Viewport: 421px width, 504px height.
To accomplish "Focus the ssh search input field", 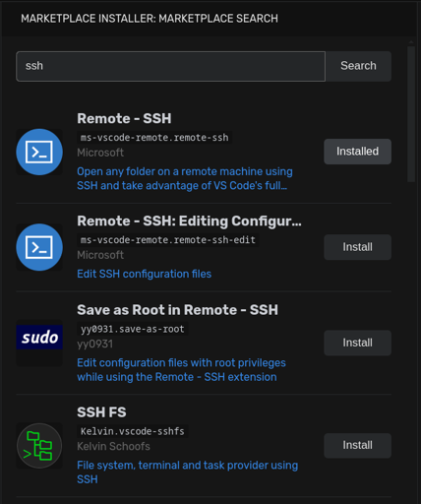I will coord(170,66).
